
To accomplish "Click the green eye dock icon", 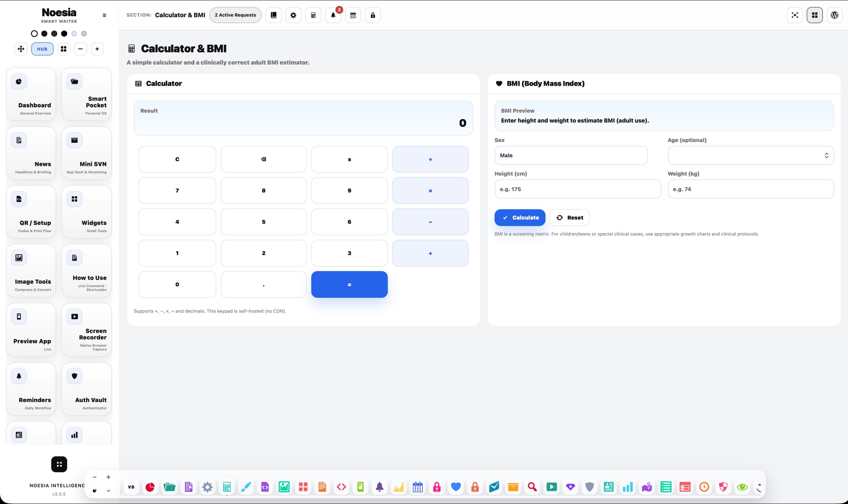I will (x=742, y=487).
